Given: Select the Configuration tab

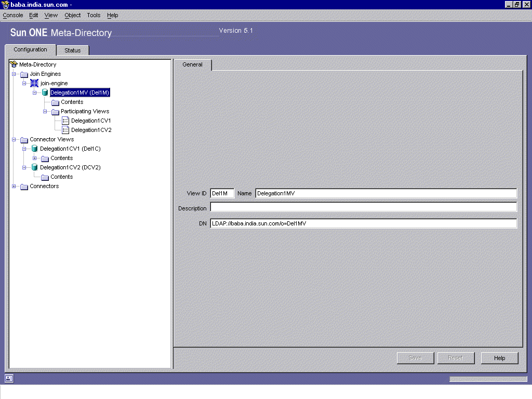Looking at the screenshot, I should (x=30, y=49).
